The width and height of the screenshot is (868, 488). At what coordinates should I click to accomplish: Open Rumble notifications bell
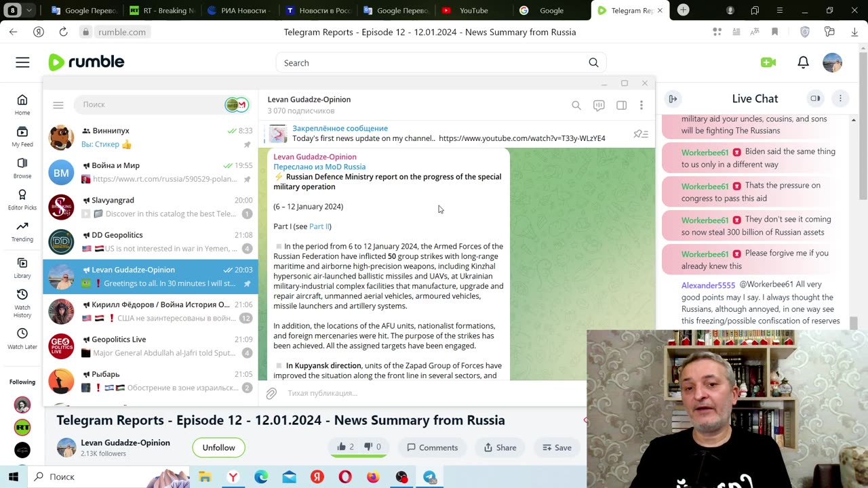click(803, 62)
